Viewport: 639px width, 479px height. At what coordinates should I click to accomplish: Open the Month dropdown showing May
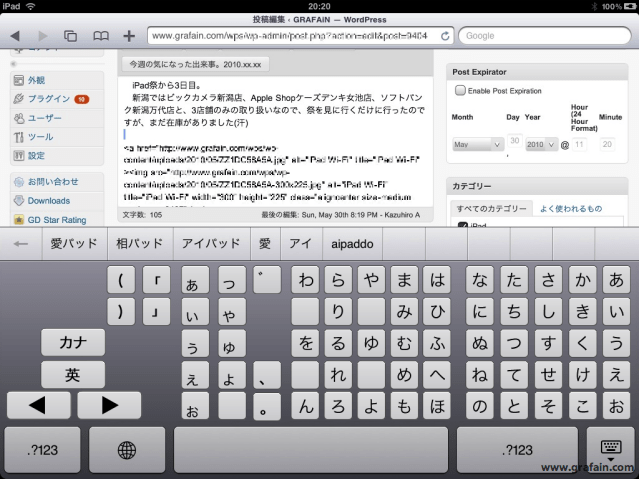pyautogui.click(x=478, y=144)
